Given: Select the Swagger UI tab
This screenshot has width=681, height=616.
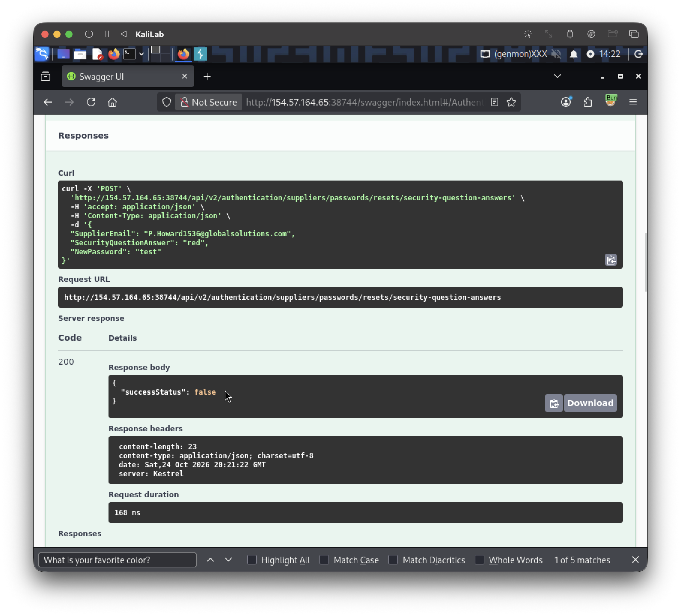Looking at the screenshot, I should pos(128,76).
